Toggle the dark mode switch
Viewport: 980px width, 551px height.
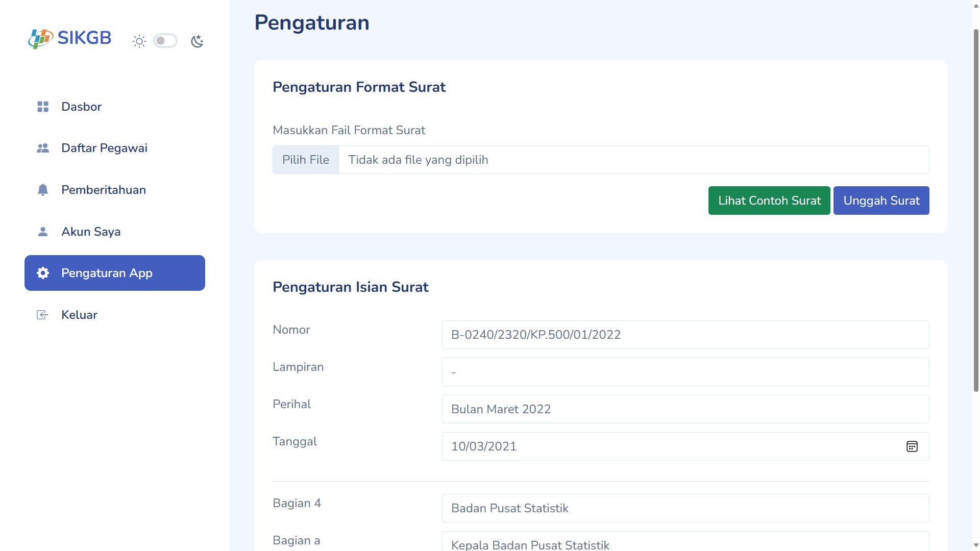click(x=165, y=41)
